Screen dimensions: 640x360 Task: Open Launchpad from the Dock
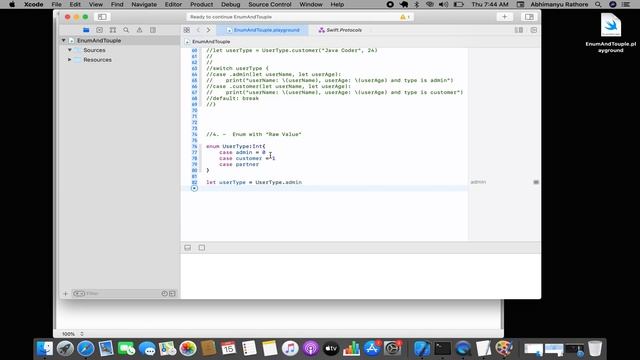coord(65,349)
